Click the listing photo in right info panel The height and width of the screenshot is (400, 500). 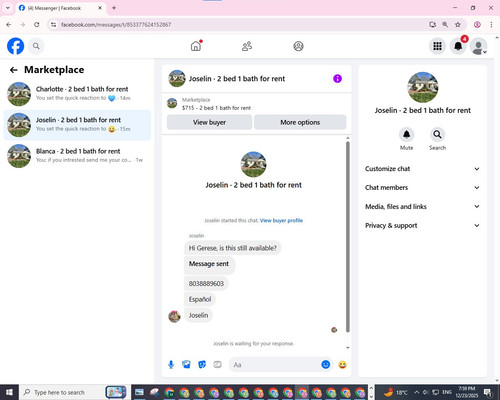pos(423,87)
